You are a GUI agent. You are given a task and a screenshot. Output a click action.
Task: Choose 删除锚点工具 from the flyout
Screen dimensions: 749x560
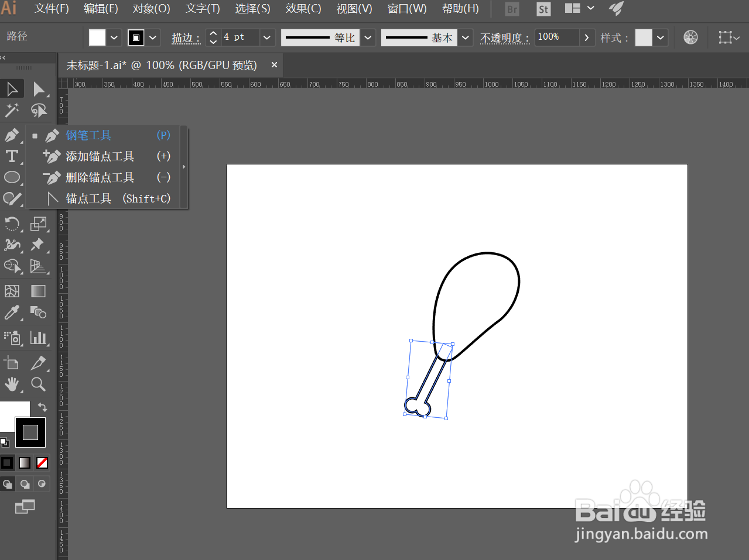coord(106,177)
